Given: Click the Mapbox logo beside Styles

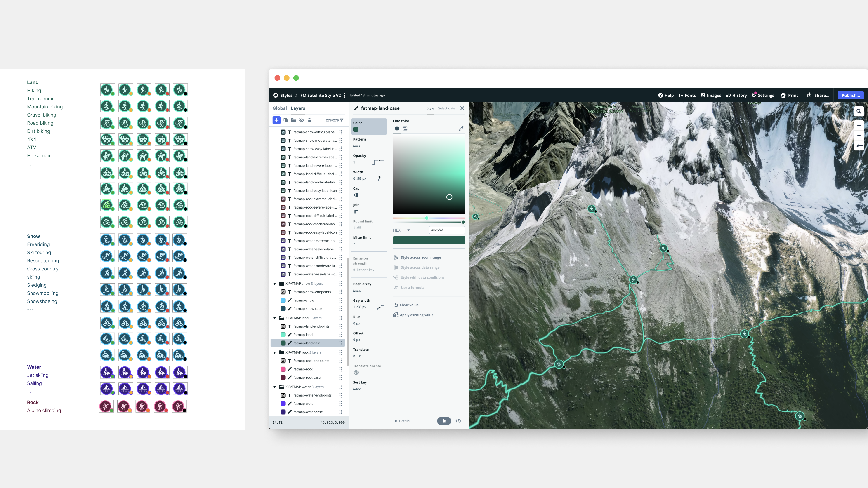Looking at the screenshot, I should 276,95.
